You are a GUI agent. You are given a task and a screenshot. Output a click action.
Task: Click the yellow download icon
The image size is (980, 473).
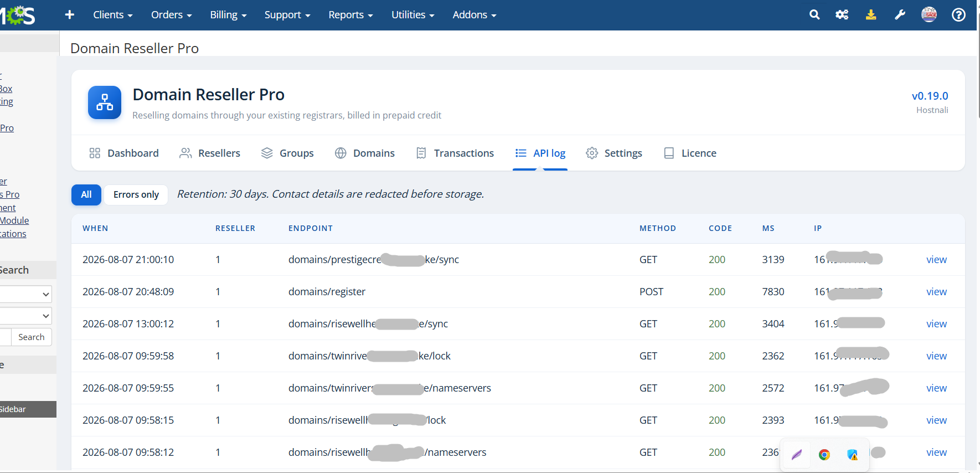click(x=871, y=15)
